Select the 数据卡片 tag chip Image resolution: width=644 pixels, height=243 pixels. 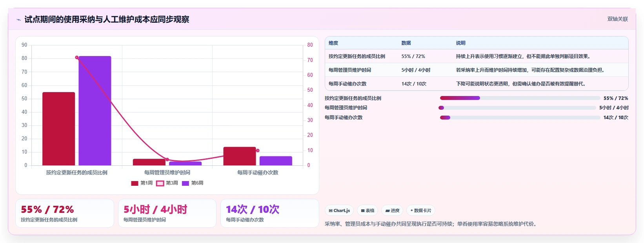[421, 210]
